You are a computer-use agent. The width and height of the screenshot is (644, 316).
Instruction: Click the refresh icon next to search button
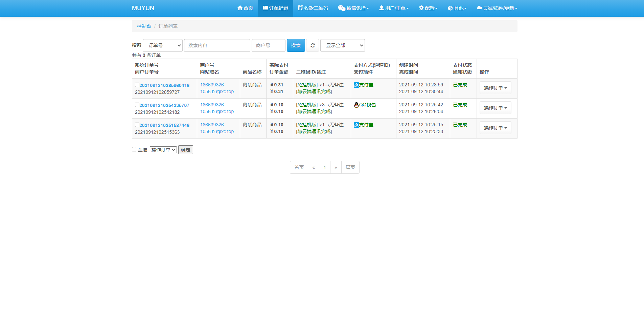click(313, 45)
